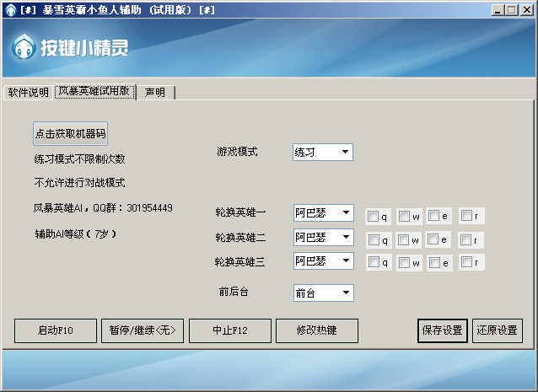The width and height of the screenshot is (538, 392).
Task: Open the 声明 tab
Action: point(155,93)
